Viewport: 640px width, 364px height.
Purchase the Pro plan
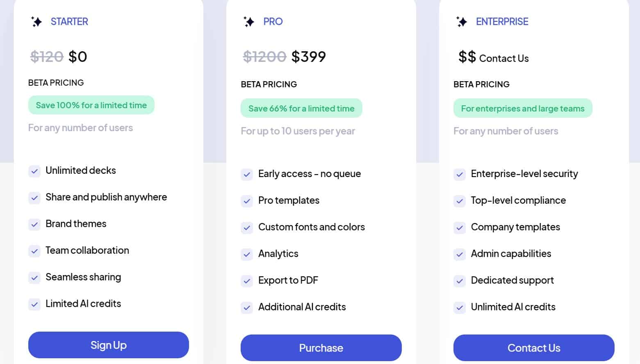click(321, 348)
